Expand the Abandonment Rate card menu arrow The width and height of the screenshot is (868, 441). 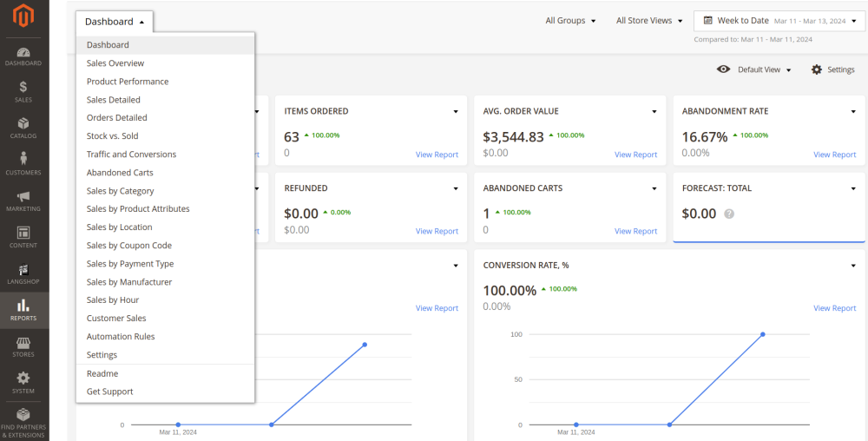click(853, 112)
